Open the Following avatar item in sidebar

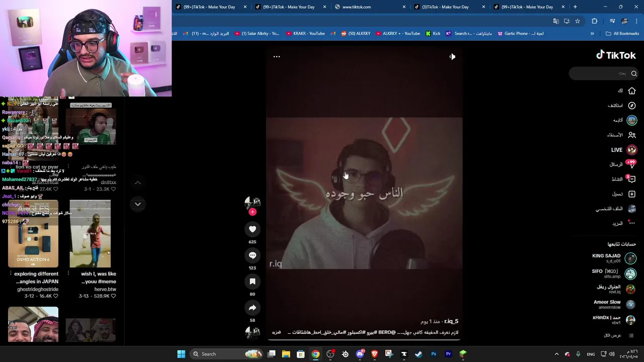(632, 120)
